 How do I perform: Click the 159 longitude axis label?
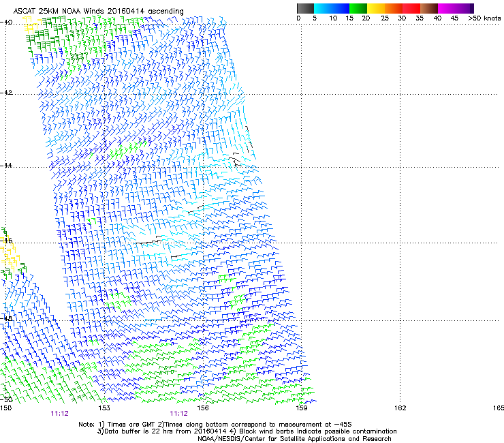pyautogui.click(x=301, y=408)
